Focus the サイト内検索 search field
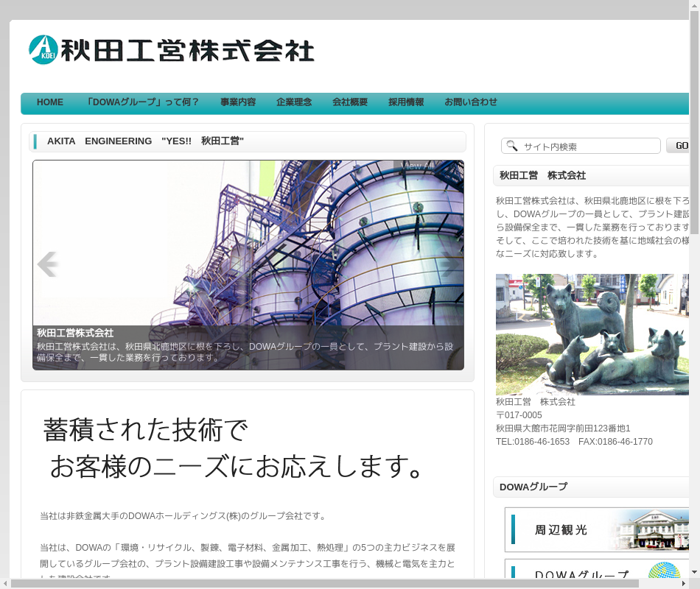700x589 pixels. pos(589,146)
